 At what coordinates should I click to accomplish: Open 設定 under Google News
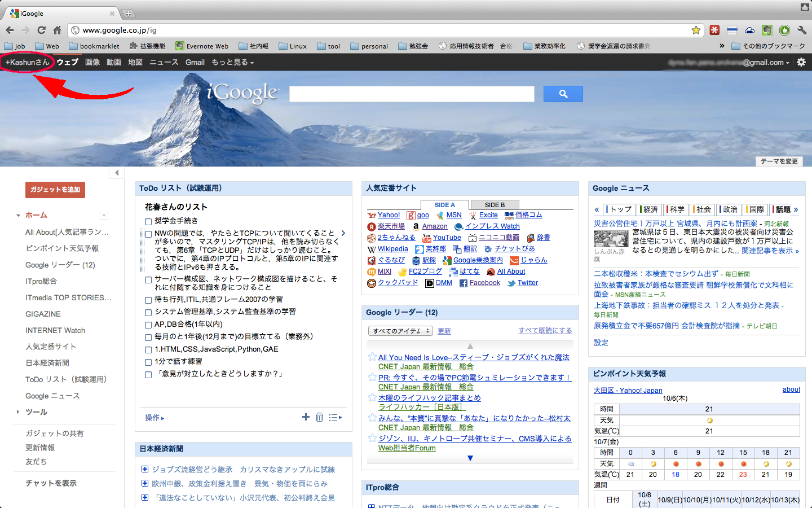coord(601,343)
